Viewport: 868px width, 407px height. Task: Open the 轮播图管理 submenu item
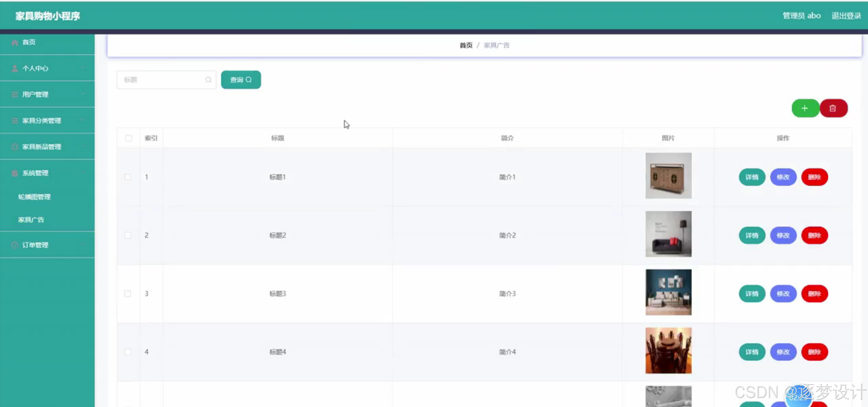34,197
